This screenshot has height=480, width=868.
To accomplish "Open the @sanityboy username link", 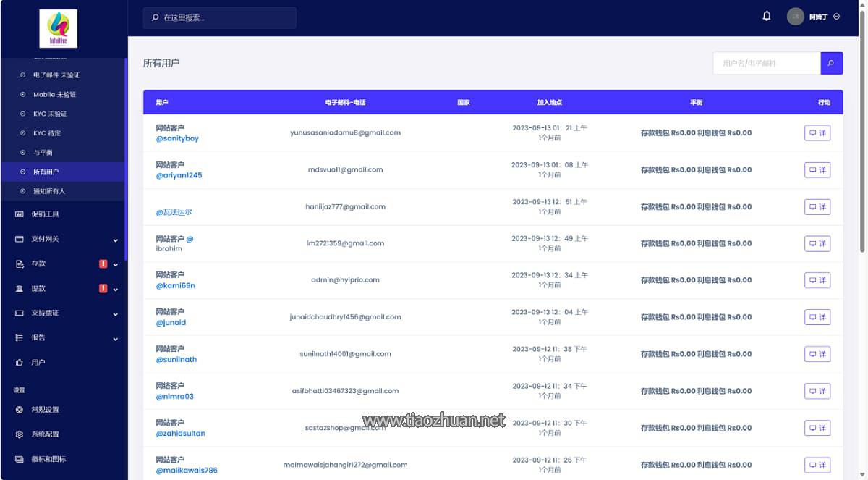I will 177,138.
